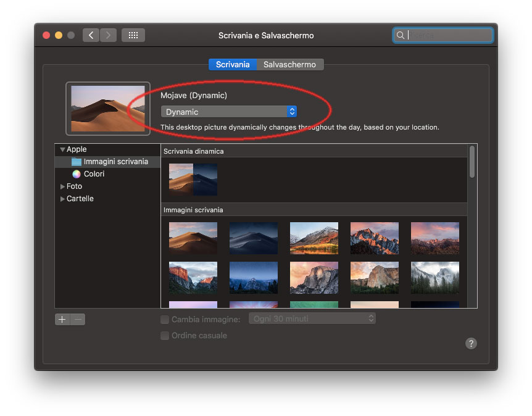Click the Immagini scrivania section header
The width and height of the screenshot is (532, 416).
[x=314, y=210]
